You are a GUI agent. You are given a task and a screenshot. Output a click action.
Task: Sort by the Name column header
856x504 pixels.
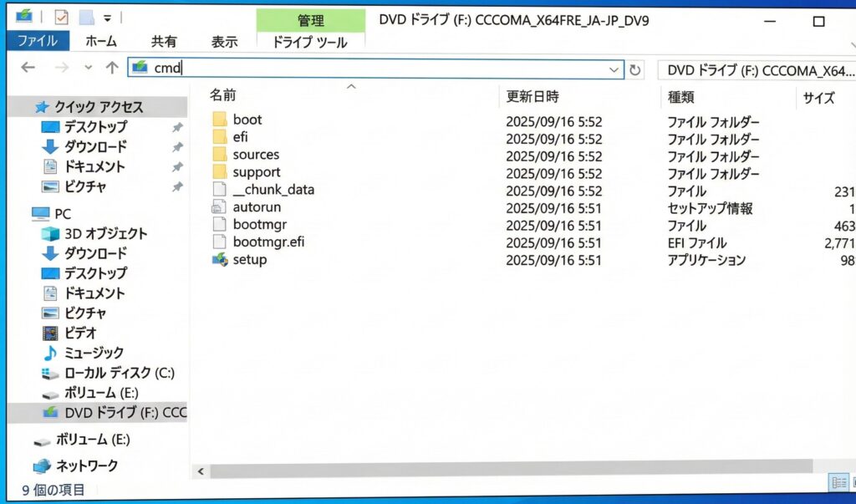click(222, 96)
